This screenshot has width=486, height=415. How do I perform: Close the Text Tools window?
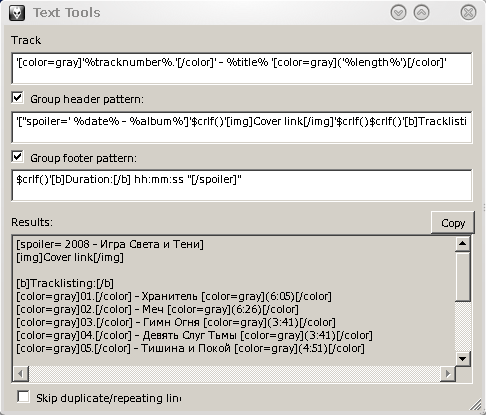468,13
